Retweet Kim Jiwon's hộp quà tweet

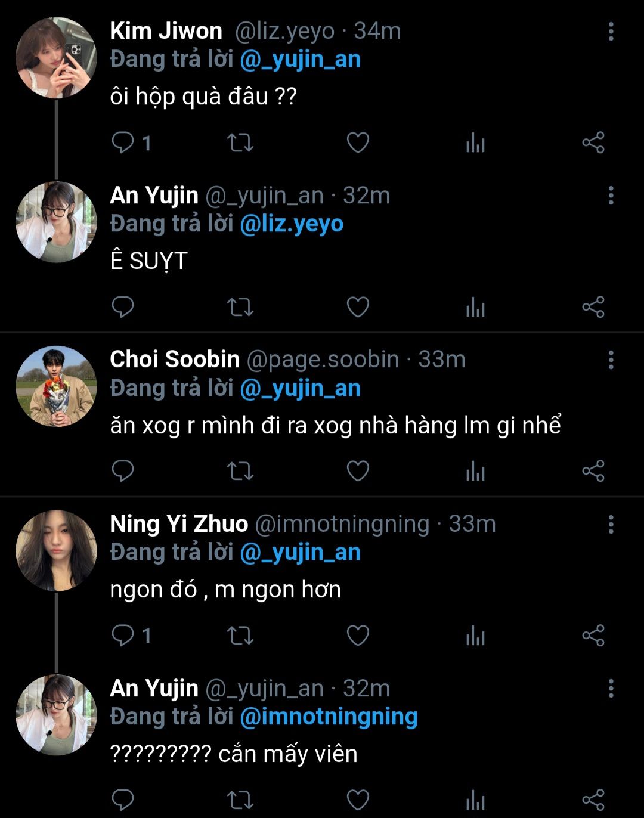240,142
